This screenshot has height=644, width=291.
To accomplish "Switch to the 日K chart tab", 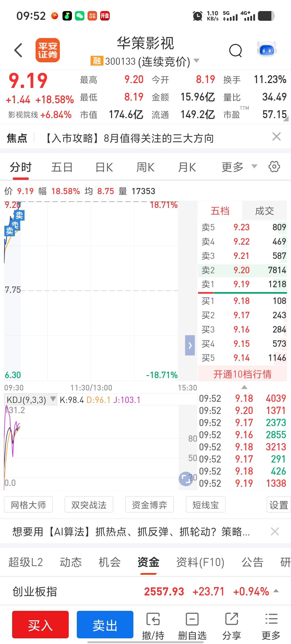I will coord(104,167).
